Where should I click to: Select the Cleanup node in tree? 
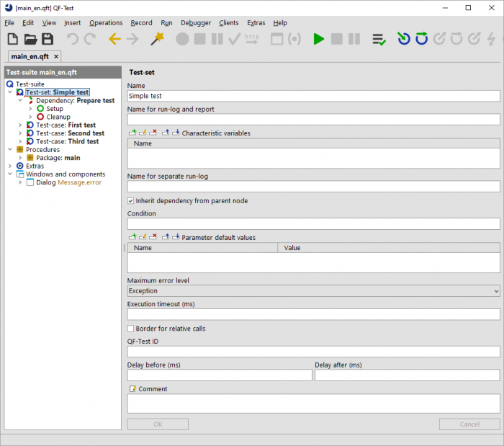click(58, 117)
